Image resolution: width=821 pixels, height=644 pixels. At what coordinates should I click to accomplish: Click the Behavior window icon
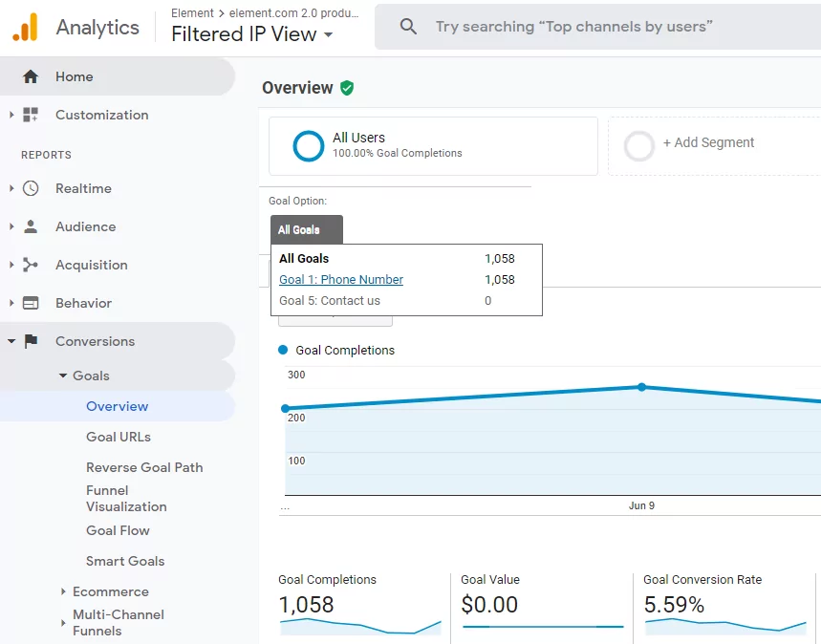[31, 303]
